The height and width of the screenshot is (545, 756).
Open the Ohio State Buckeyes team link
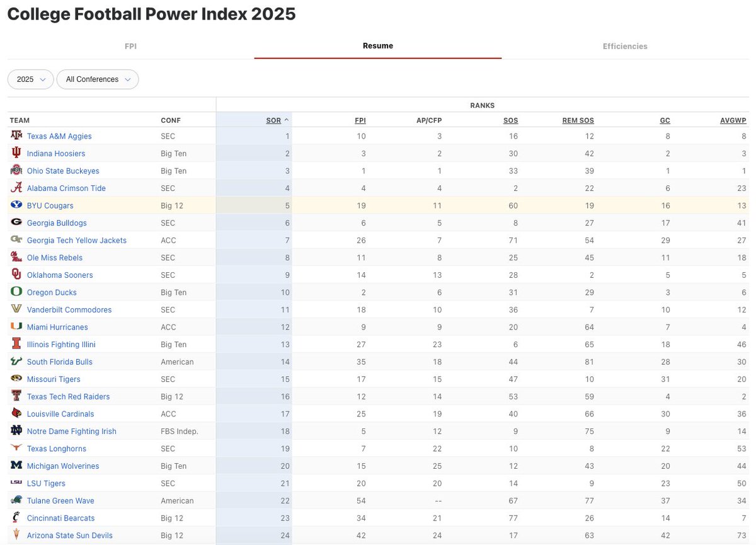63,171
